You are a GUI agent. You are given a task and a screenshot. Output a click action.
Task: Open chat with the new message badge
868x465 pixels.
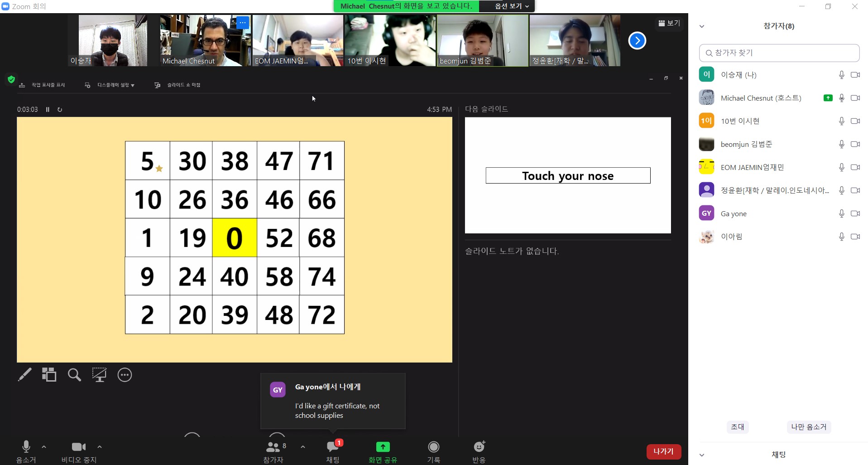pyautogui.click(x=333, y=447)
